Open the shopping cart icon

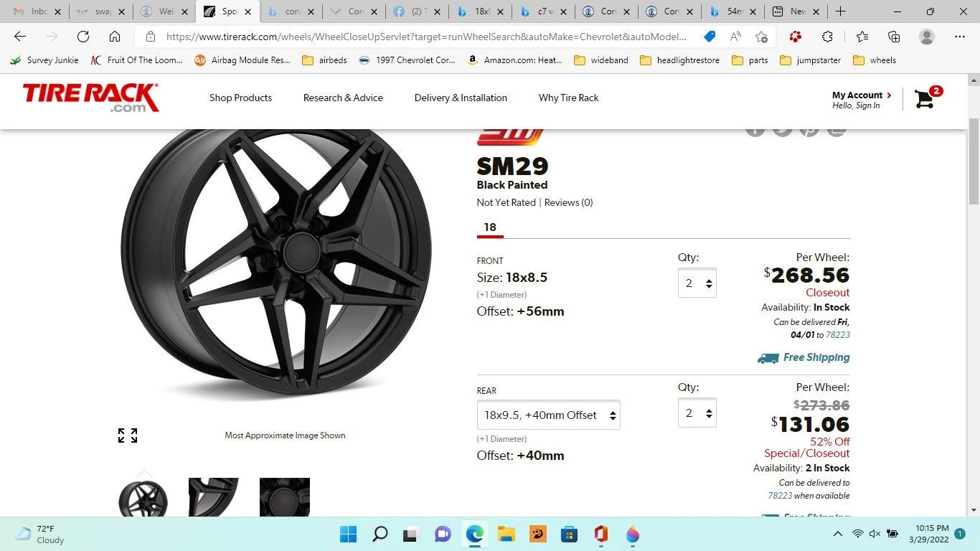tap(925, 98)
